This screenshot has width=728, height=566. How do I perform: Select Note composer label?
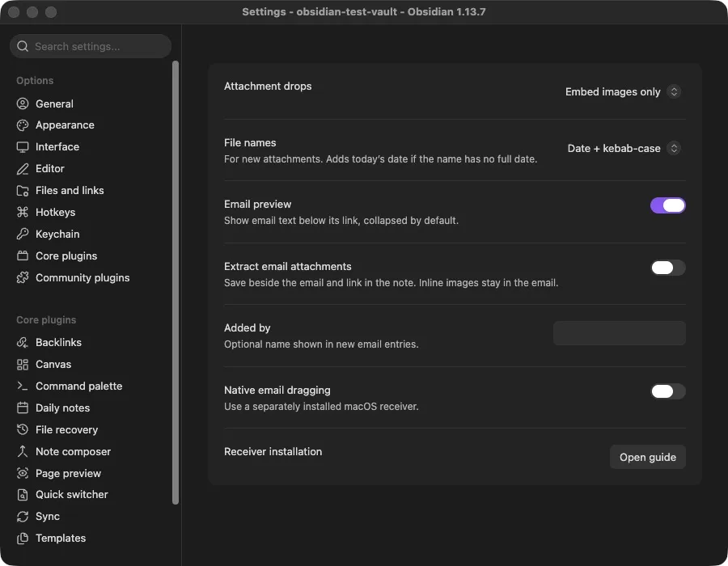tap(74, 451)
